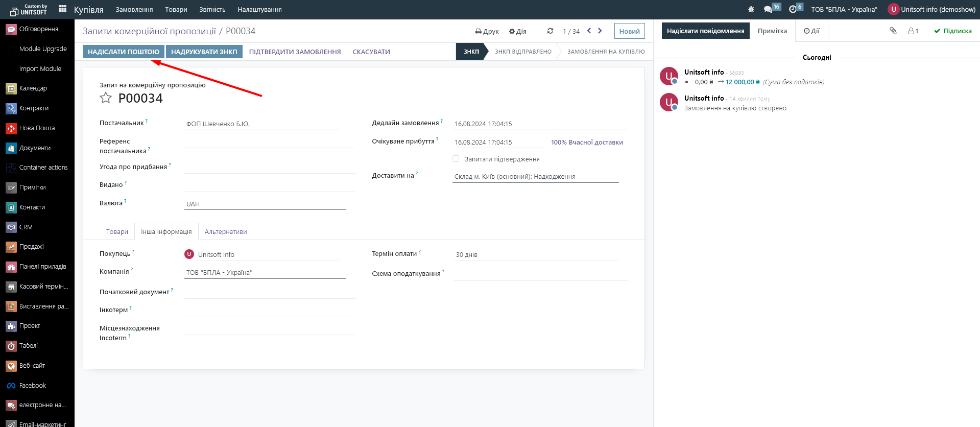Click the ПІДТВЕРДИТИ ЗАМОВЛЕННЯ button

295,52
